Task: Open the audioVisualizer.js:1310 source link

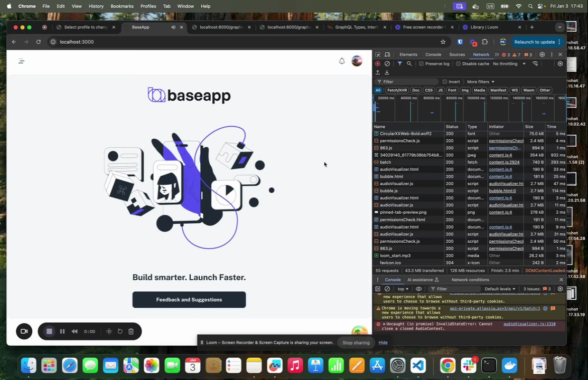Action: (x=529, y=324)
